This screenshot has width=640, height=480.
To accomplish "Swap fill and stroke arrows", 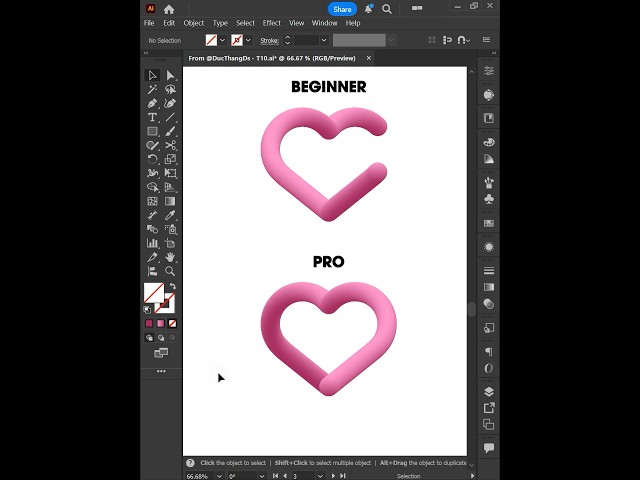I will [173, 286].
